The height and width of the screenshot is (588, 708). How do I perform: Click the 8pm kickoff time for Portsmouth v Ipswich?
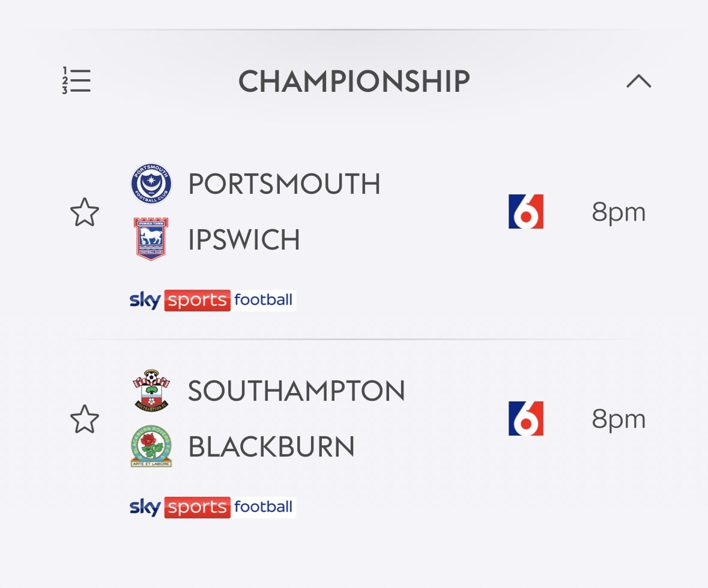(x=619, y=212)
